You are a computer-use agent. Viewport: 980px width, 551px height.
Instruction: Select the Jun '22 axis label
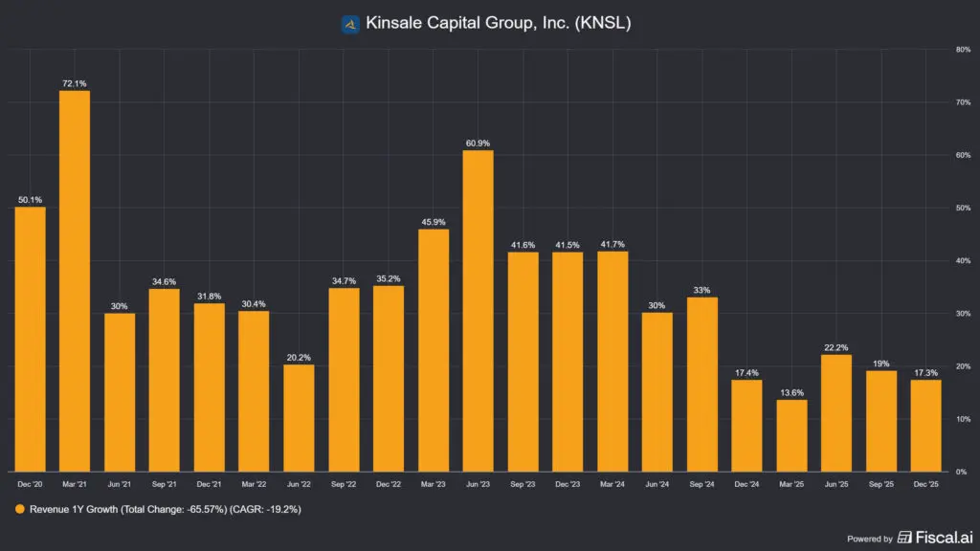click(x=297, y=484)
